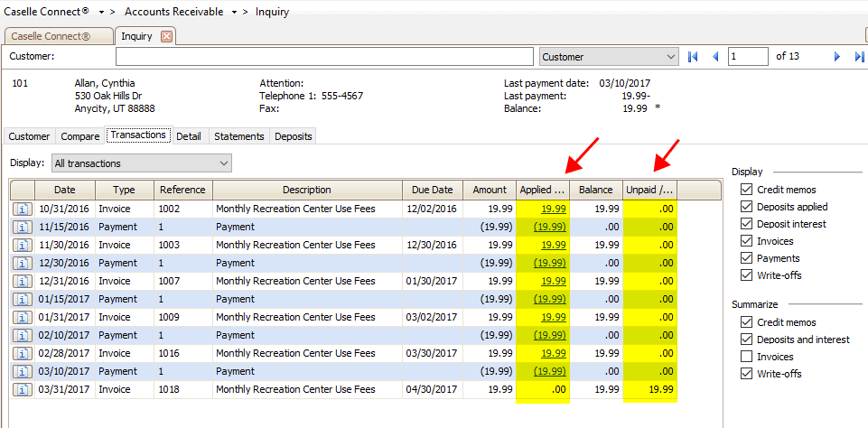
Task: Open the Deposits tab
Action: (x=293, y=136)
